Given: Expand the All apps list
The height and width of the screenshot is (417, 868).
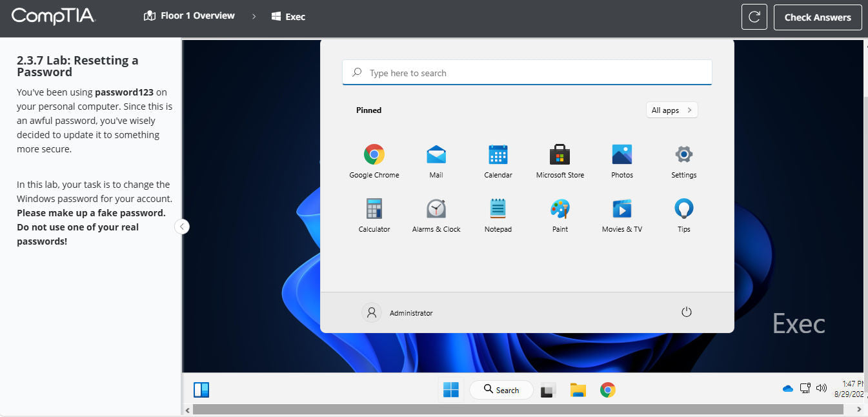Looking at the screenshot, I should (671, 110).
